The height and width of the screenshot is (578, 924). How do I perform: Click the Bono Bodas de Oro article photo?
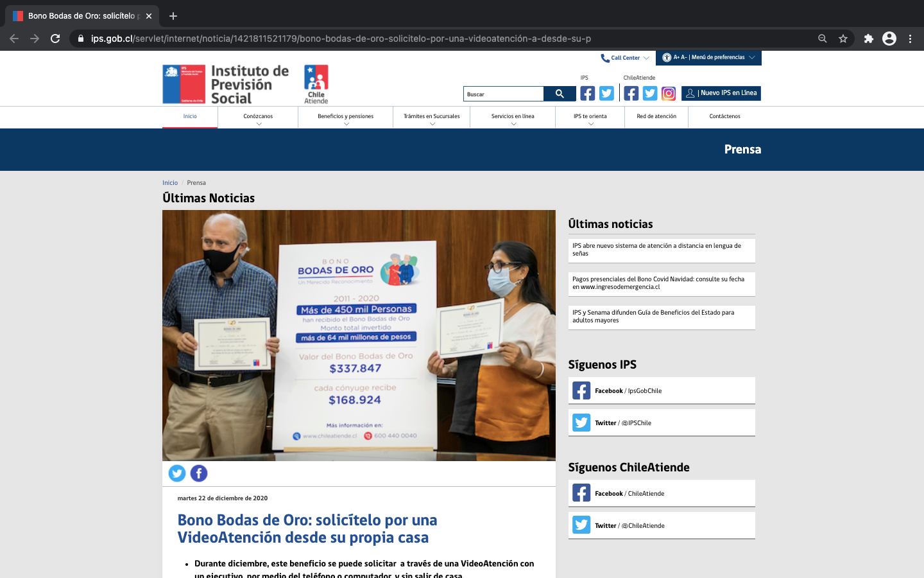359,335
